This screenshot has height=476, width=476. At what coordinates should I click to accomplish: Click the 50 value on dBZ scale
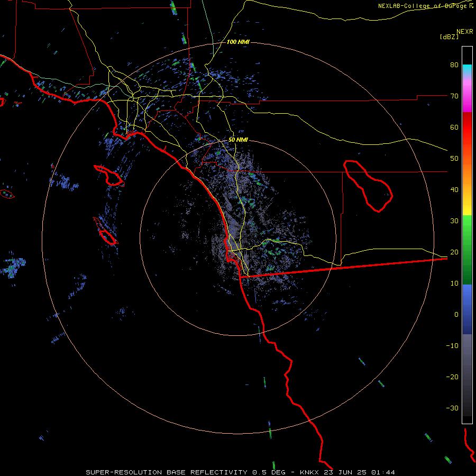454,159
